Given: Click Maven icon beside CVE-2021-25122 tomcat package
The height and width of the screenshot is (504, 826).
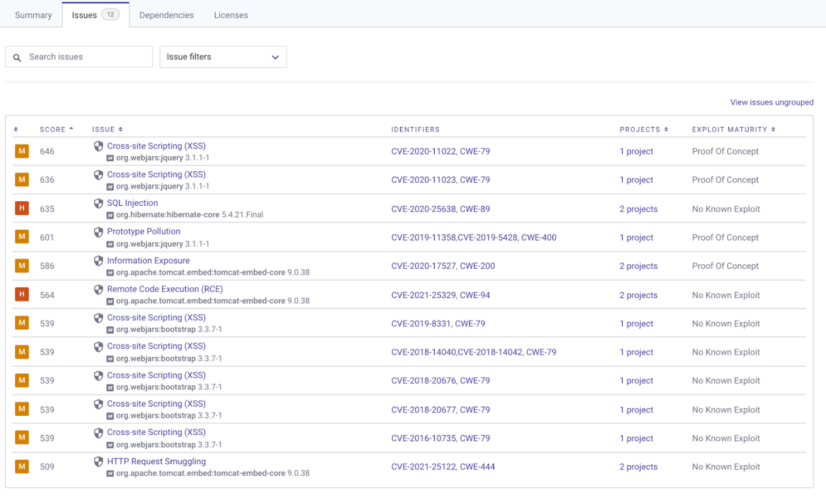Looking at the screenshot, I should click(x=110, y=473).
